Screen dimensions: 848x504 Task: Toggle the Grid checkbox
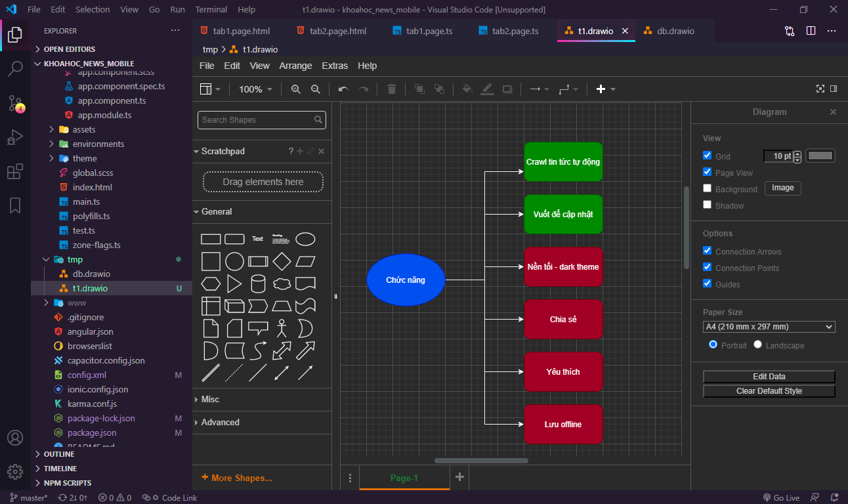pos(707,156)
